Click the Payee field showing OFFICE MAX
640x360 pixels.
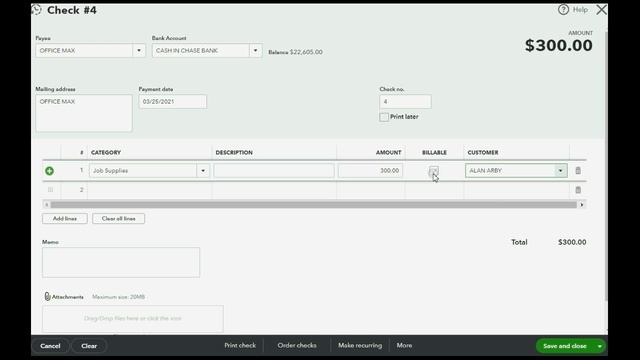[x=84, y=51]
